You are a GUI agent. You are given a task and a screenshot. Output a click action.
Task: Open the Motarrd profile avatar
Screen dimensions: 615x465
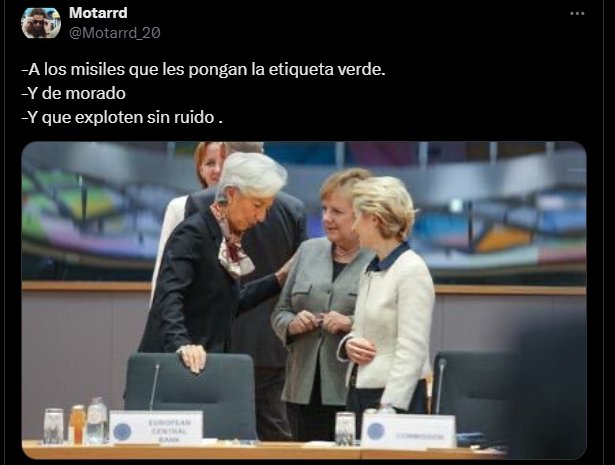tap(41, 23)
